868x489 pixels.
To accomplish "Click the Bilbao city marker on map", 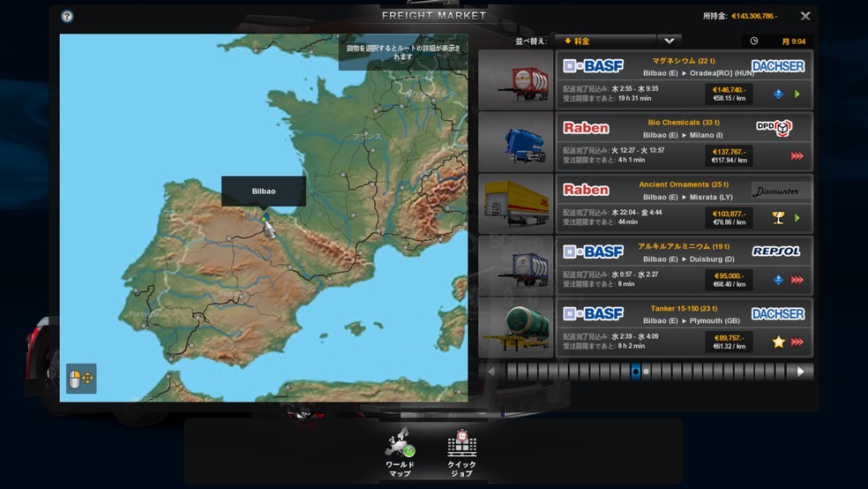I will [264, 216].
